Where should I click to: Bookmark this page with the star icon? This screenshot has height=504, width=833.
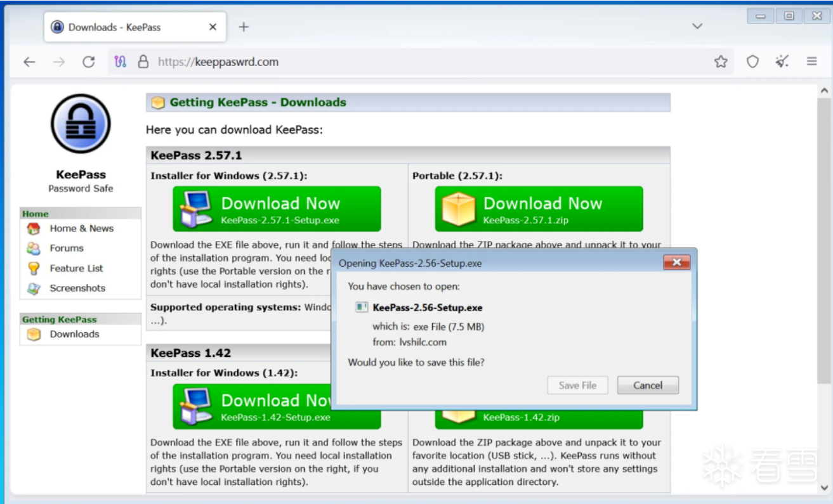[x=721, y=61]
